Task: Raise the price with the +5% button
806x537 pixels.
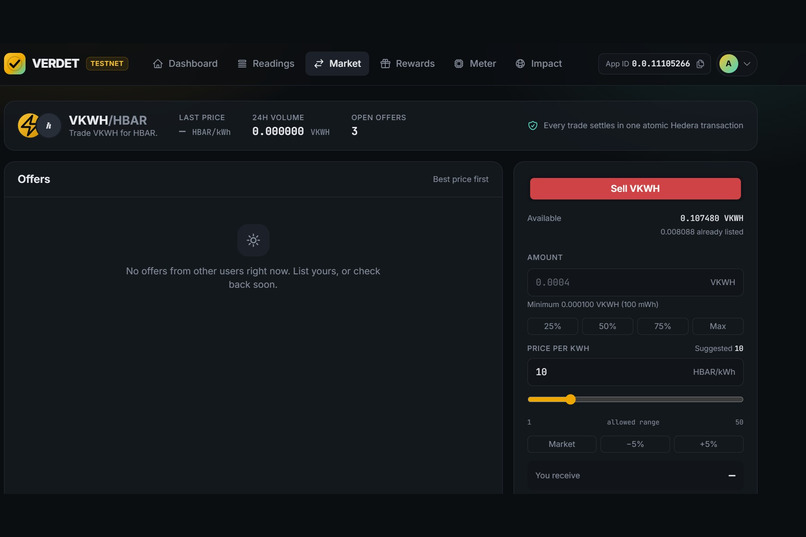Action: (708, 444)
